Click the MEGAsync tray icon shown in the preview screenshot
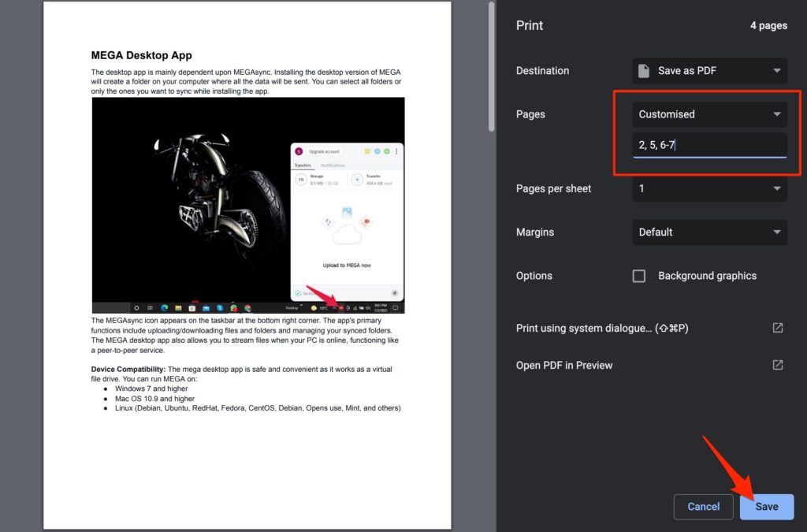This screenshot has height=532, width=807. pos(340,308)
